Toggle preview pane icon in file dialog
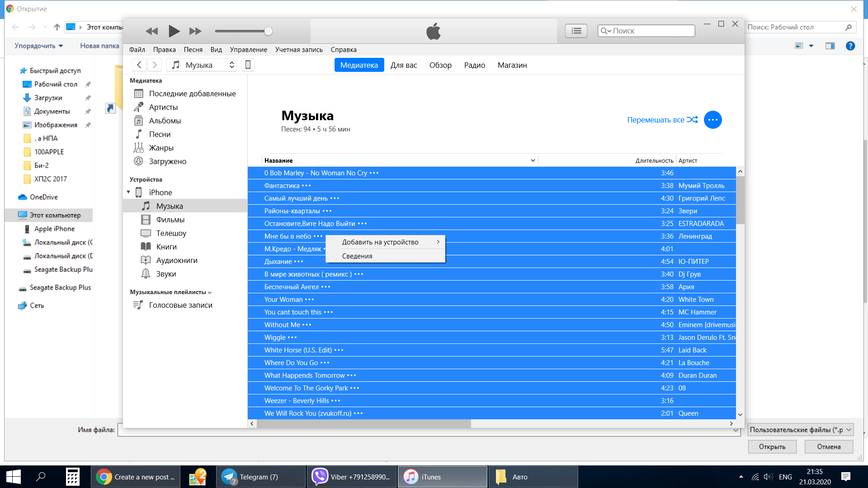 830,46
